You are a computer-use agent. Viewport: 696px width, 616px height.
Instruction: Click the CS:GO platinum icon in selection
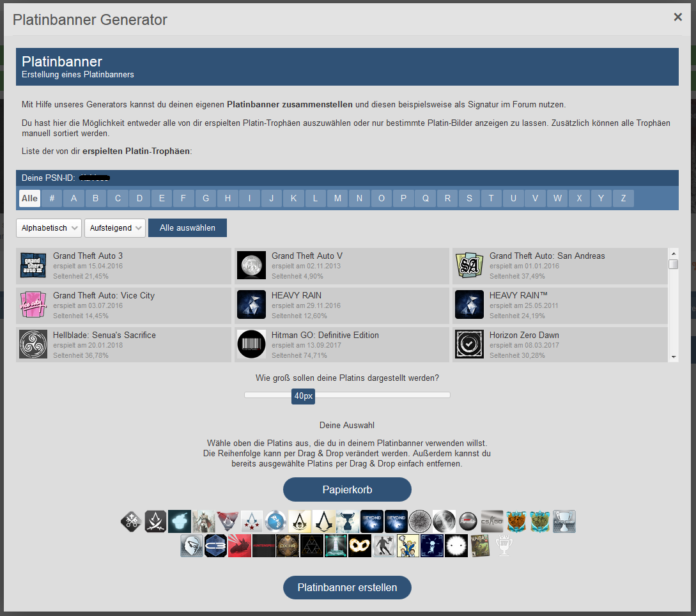[492, 521]
